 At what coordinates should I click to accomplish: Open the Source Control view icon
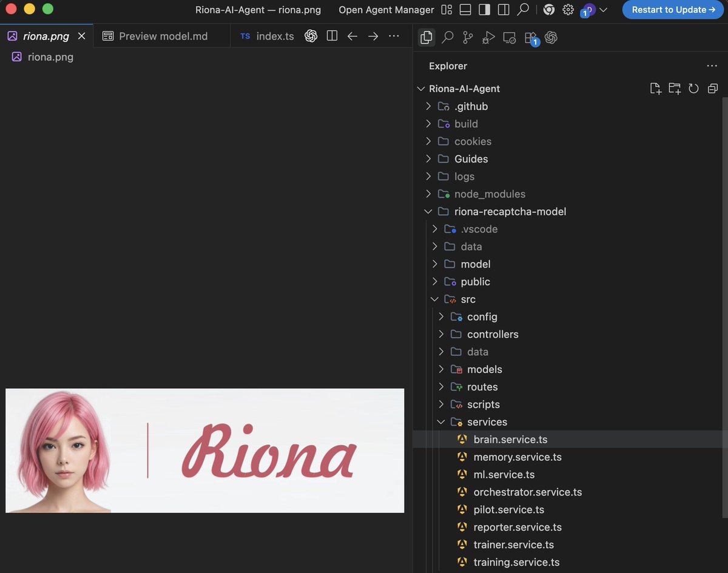point(468,38)
